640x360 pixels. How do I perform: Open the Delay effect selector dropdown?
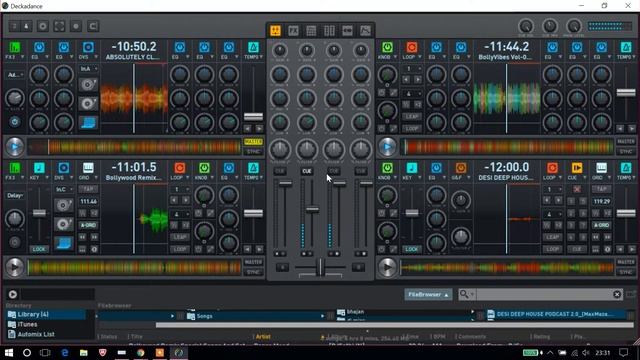(15, 196)
